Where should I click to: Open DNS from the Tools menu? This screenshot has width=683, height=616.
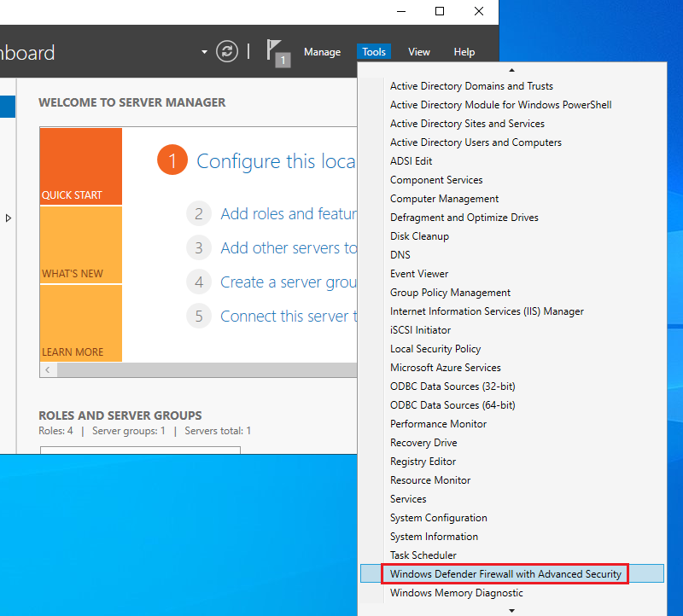[400, 254]
